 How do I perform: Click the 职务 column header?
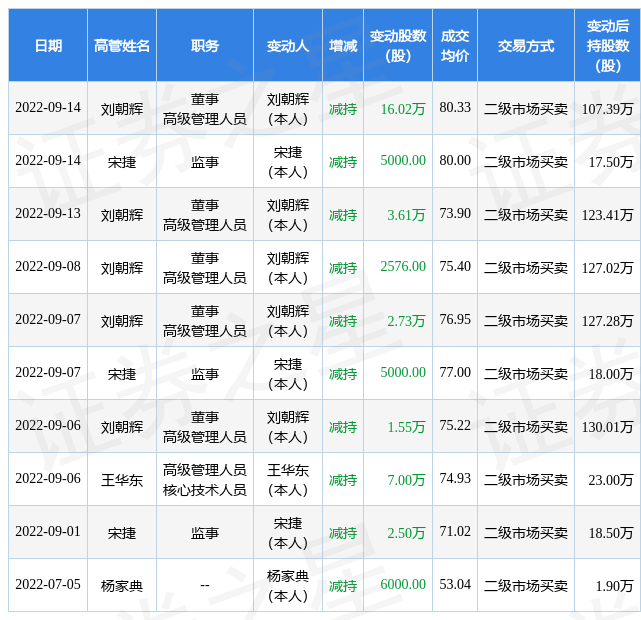(x=205, y=46)
